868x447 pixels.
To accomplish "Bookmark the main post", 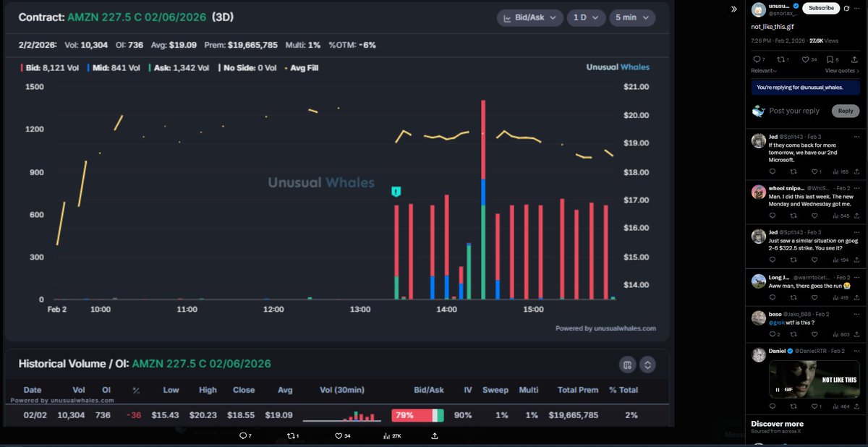I will [829, 59].
